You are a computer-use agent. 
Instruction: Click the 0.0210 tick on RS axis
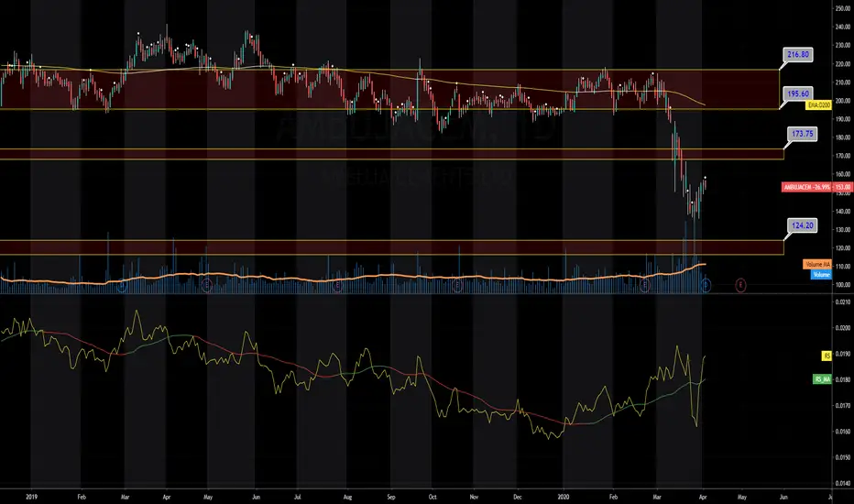tap(843, 301)
